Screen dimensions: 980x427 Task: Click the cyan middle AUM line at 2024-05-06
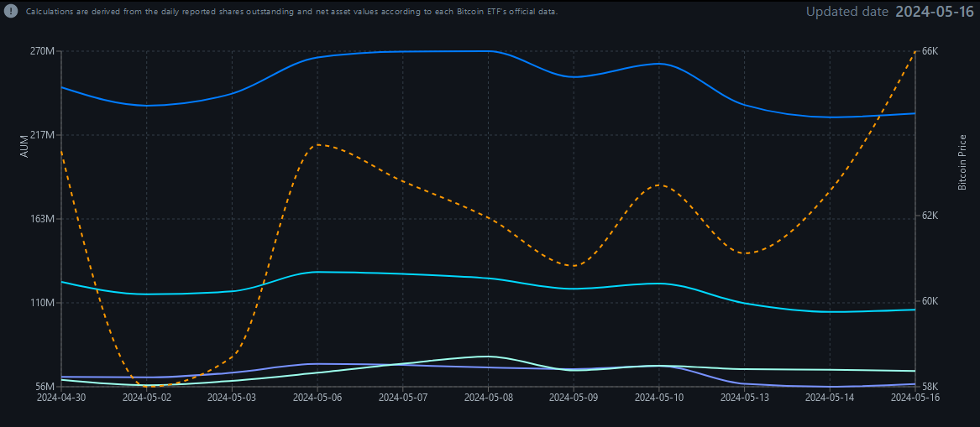pos(317,272)
